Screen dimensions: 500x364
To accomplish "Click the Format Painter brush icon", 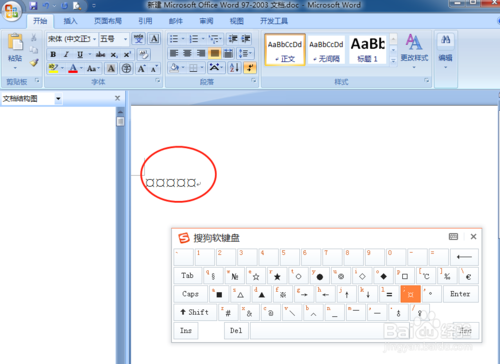I will (34, 62).
